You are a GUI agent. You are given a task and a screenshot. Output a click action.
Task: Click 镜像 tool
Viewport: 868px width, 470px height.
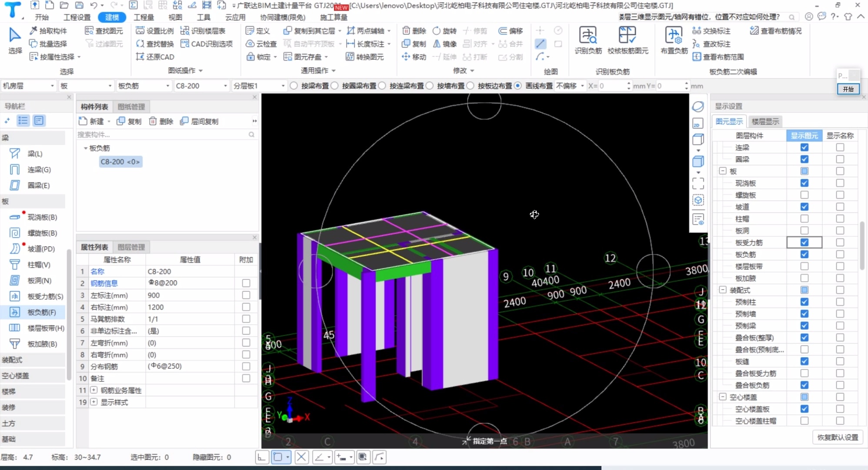tap(444, 44)
